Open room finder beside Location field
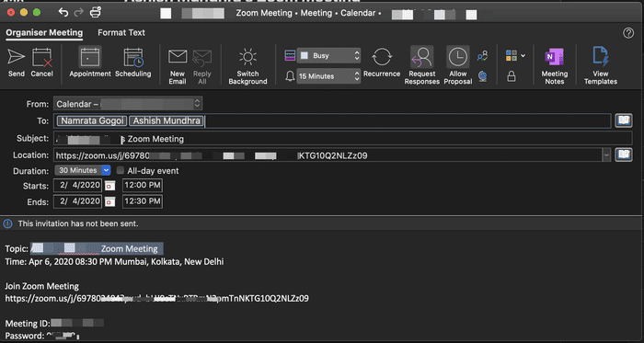 point(624,154)
